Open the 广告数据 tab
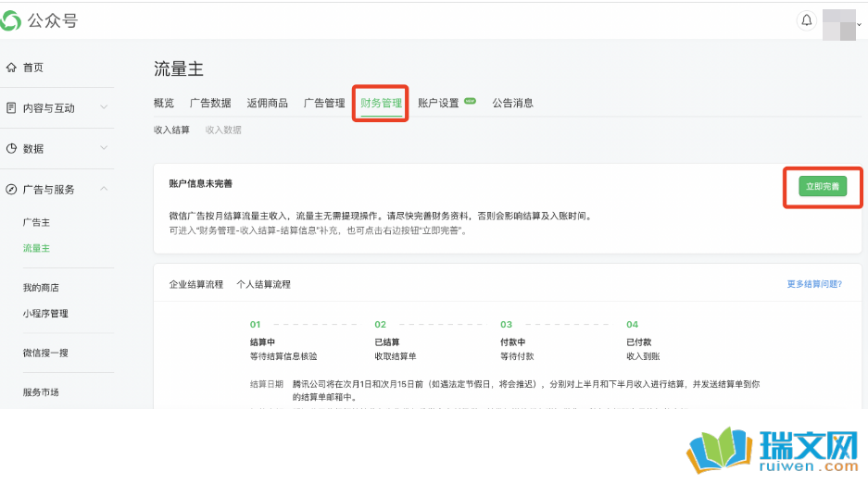 (x=210, y=103)
